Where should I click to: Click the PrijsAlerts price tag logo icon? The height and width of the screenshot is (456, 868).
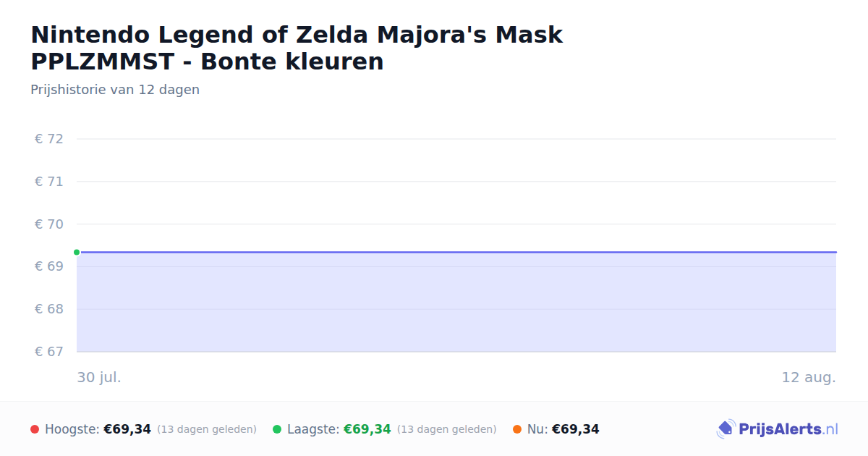726,429
